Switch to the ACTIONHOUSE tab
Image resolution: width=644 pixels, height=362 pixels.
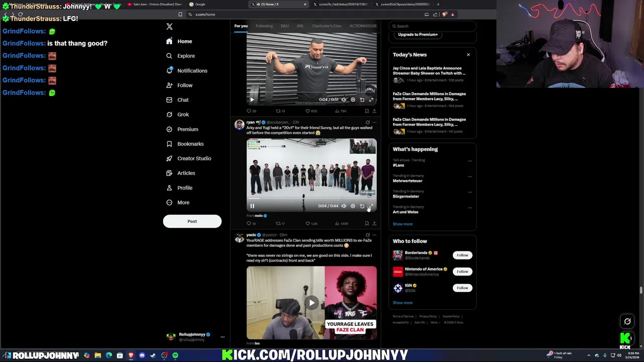[x=363, y=26]
